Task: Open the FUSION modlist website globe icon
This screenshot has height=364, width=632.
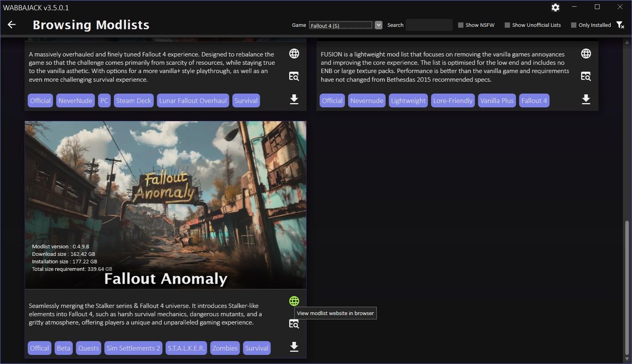Action: click(x=586, y=53)
